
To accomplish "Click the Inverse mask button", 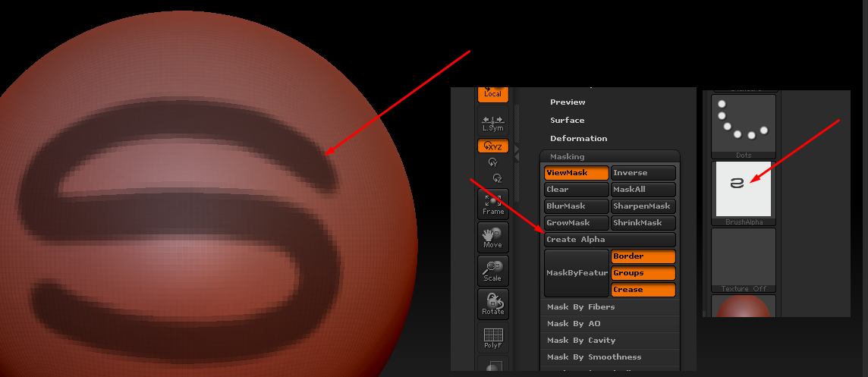I will click(x=643, y=173).
